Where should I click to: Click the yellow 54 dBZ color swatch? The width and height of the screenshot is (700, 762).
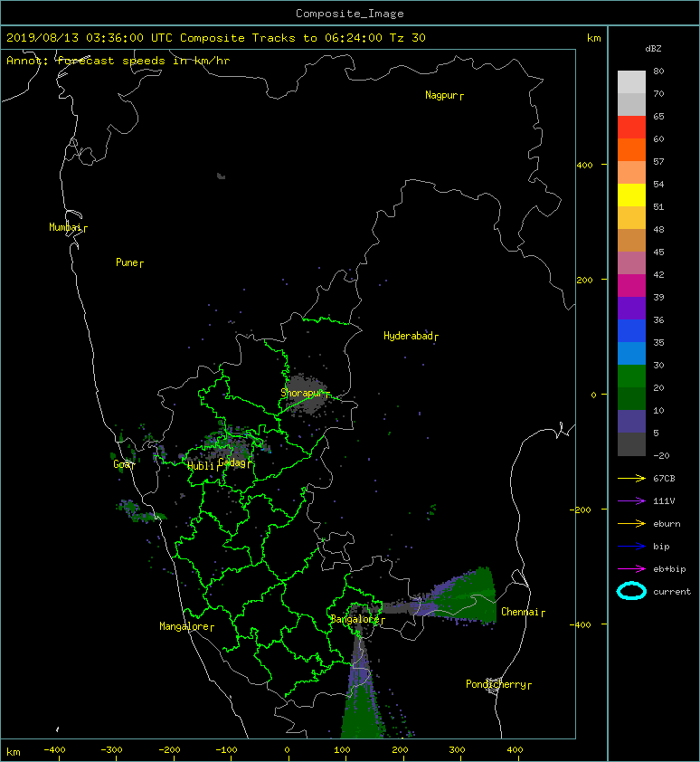tap(631, 195)
